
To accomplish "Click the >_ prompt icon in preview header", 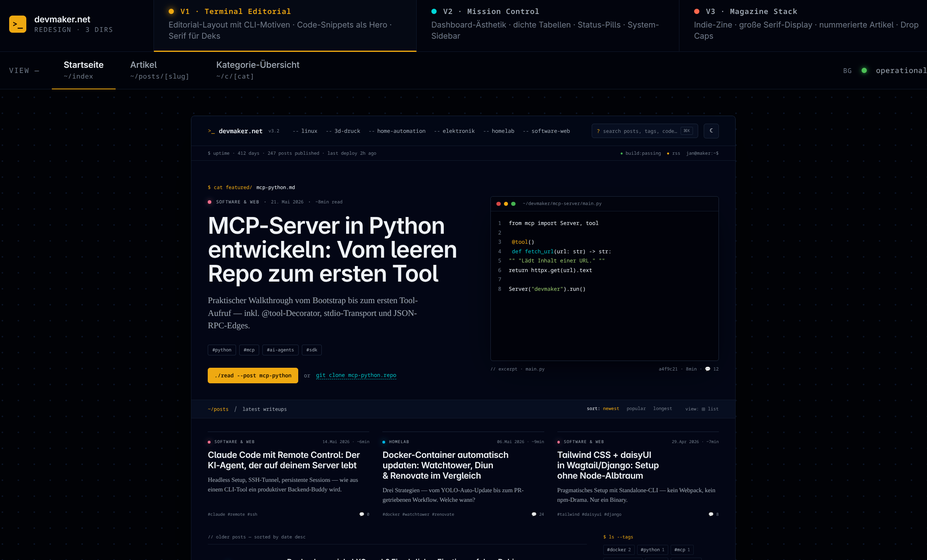I will [x=211, y=131].
